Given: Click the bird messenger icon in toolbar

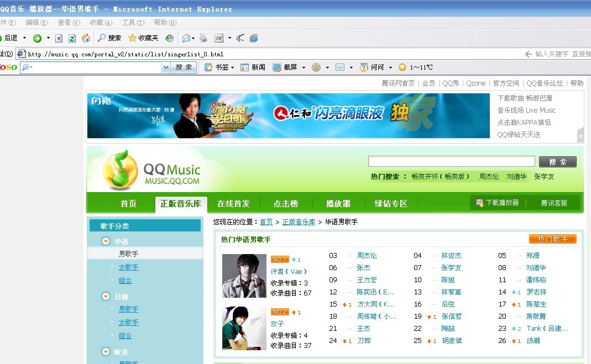Looking at the screenshot, I should (240, 38).
